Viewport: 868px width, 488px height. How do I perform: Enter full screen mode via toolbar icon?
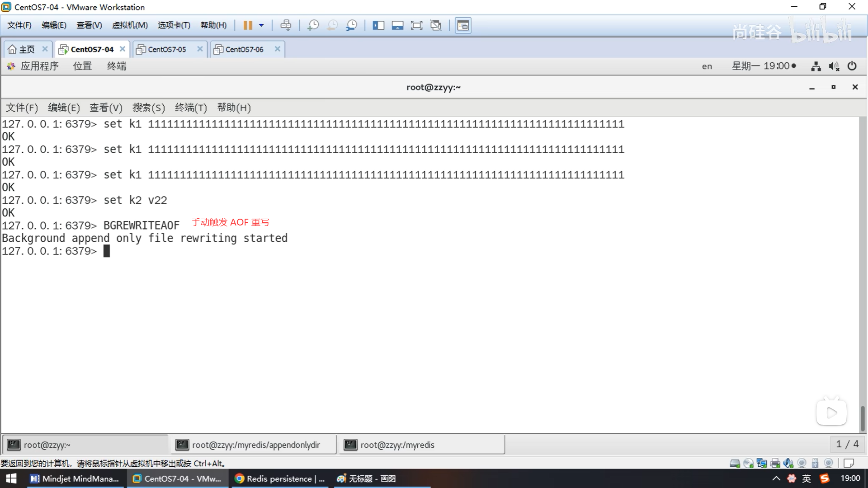point(416,25)
